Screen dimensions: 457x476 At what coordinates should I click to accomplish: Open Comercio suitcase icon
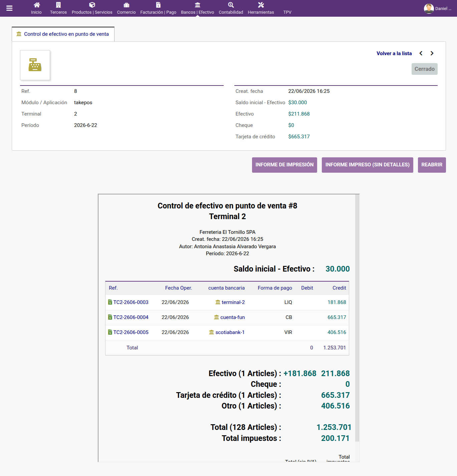point(127,5)
